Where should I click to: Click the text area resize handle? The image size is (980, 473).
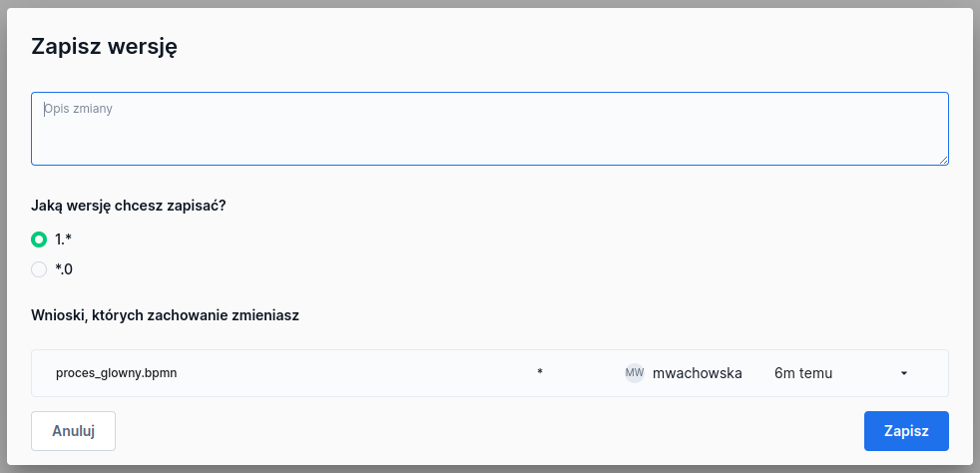point(942,159)
